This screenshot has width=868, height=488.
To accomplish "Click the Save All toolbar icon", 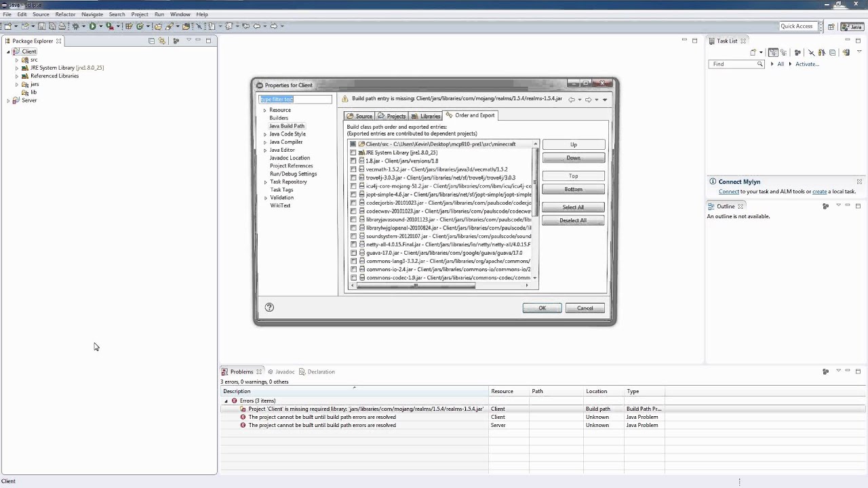I will pos(52,26).
